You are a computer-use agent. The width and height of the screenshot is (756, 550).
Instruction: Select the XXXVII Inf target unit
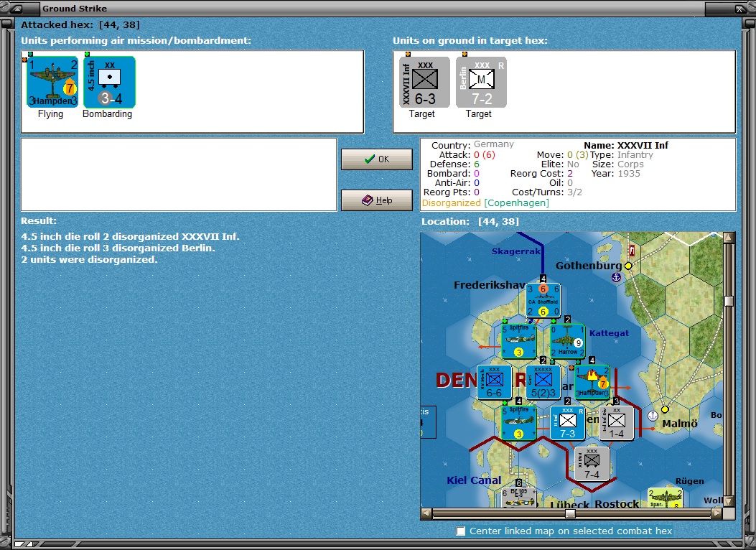click(x=424, y=82)
